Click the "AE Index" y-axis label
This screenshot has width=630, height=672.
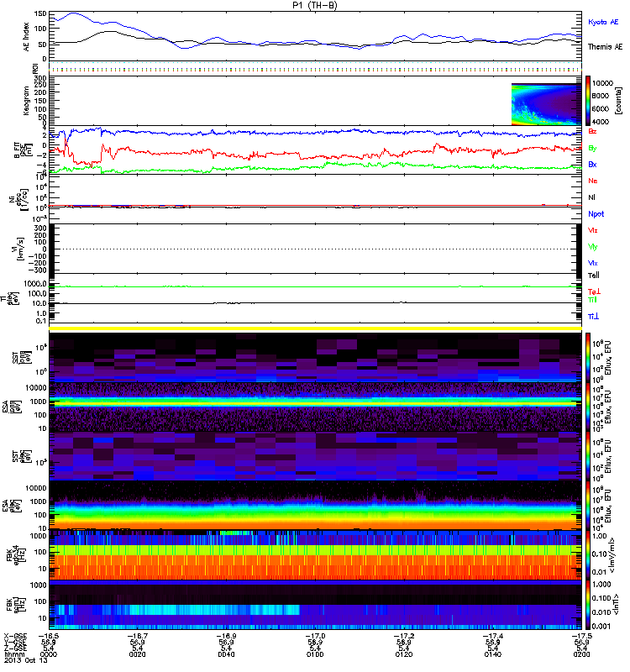[27, 36]
